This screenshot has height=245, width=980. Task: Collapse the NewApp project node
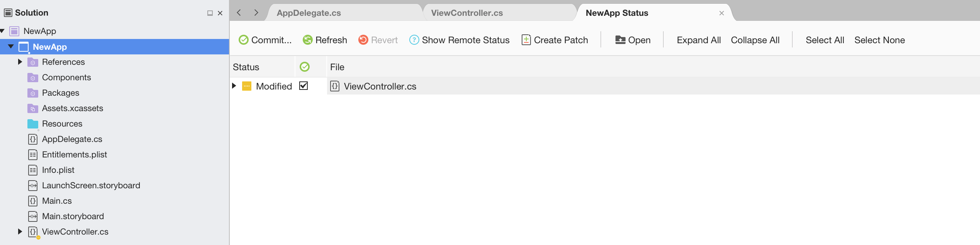tap(11, 47)
